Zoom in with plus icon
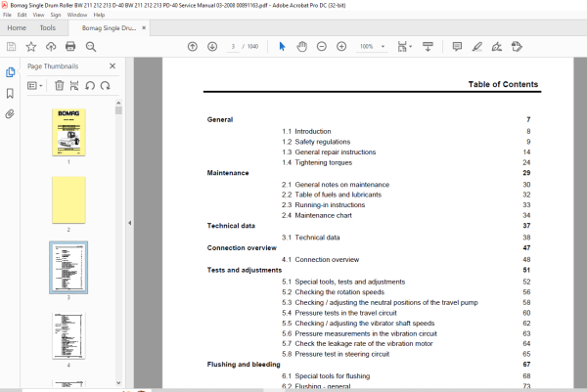 [x=341, y=46]
